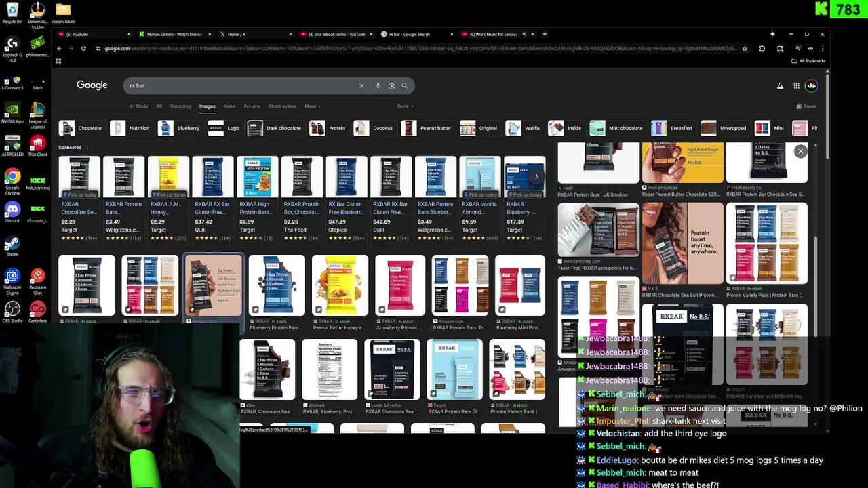Filter images by Dark chocolate chip
The width and height of the screenshot is (868, 488).
(275, 128)
